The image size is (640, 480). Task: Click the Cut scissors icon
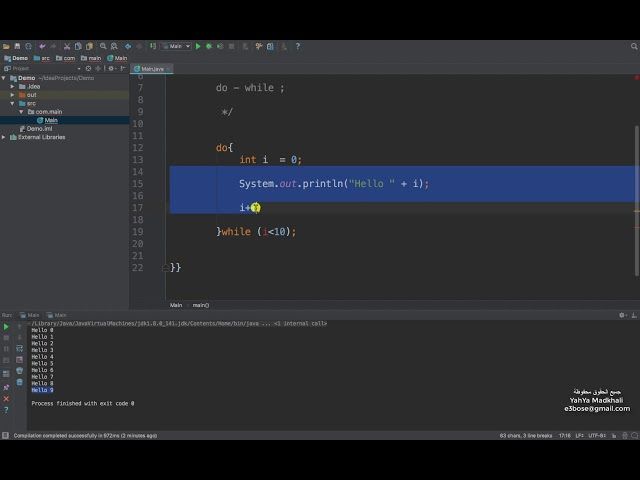[67, 47]
